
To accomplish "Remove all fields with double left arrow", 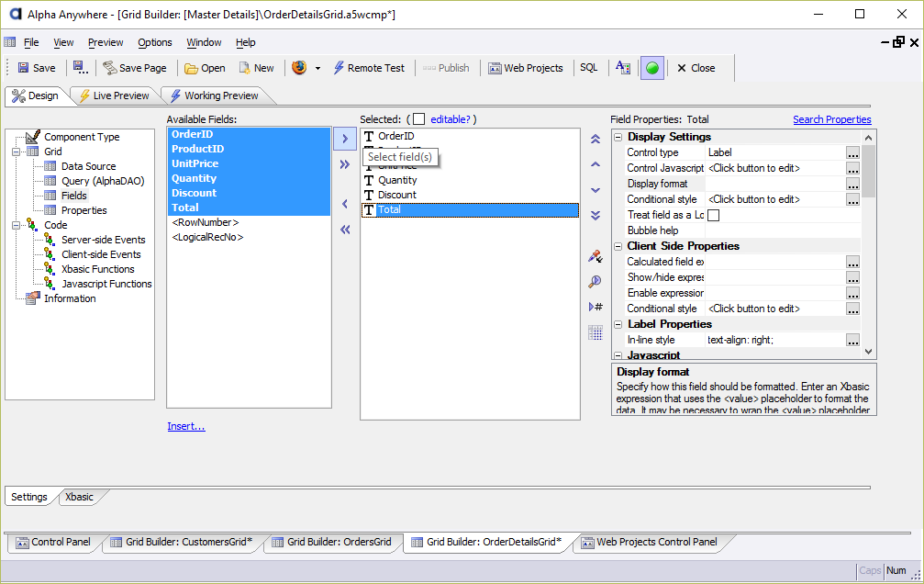I will click(345, 230).
